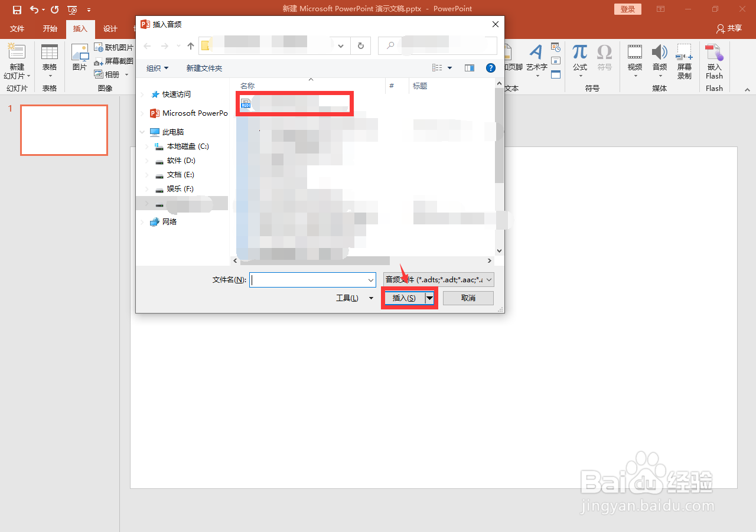This screenshot has height=532, width=756.
Task: Open the 文件 (File) tab
Action: (17, 28)
